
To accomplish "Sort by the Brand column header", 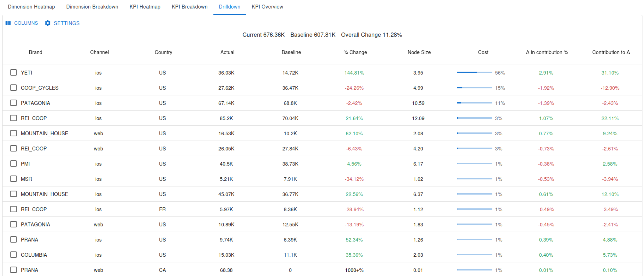I will tap(36, 52).
